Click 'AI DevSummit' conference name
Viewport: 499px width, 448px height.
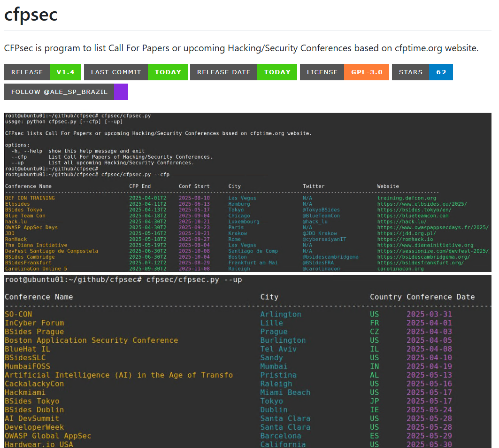(32, 418)
